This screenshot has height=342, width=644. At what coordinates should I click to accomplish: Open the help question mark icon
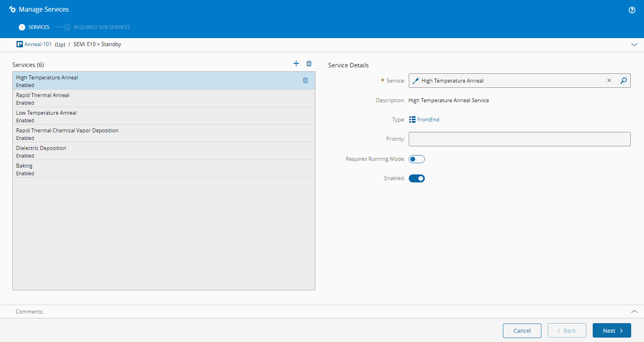pyautogui.click(x=632, y=10)
